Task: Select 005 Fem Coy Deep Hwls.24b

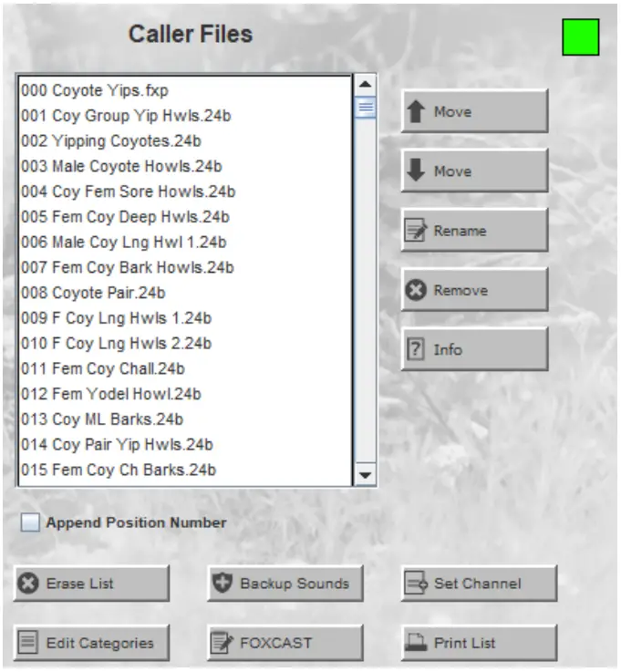Action: pos(185,217)
